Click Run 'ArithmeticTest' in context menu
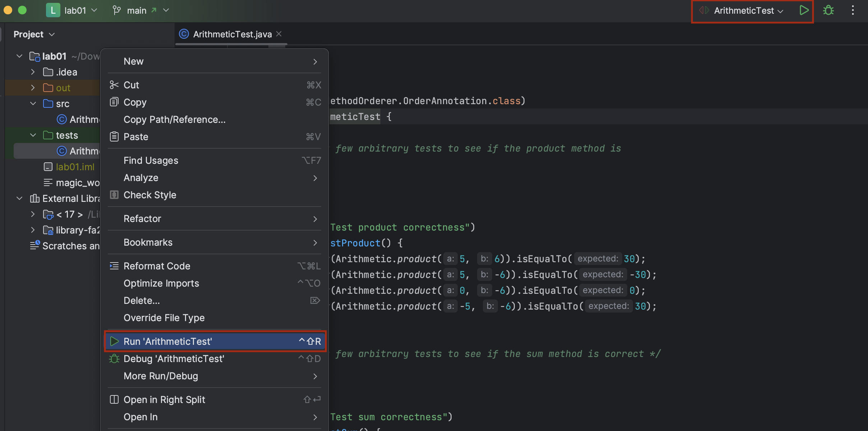Viewport: 868px width, 431px height. point(168,342)
